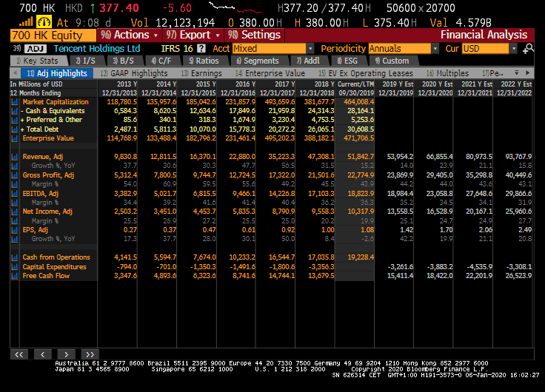Click the 2022 Y Est column header

(516, 84)
